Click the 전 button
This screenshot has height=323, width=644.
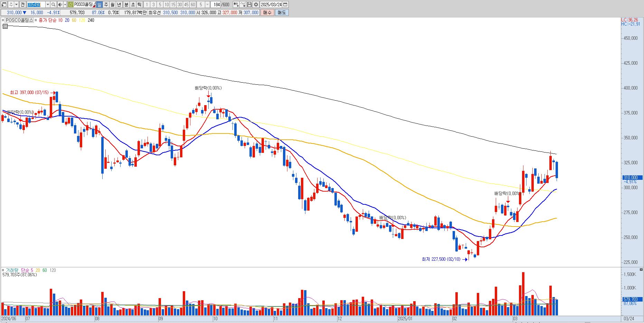[22, 4]
